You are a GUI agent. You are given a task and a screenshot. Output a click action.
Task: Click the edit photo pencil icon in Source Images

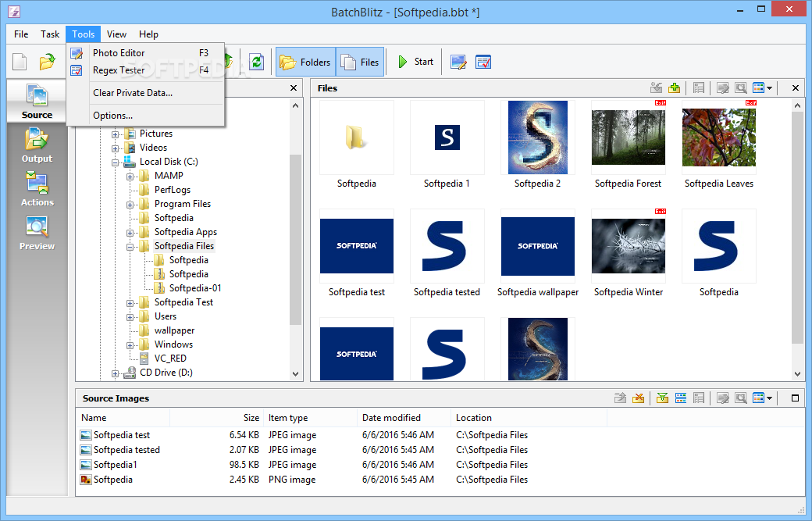click(x=723, y=398)
